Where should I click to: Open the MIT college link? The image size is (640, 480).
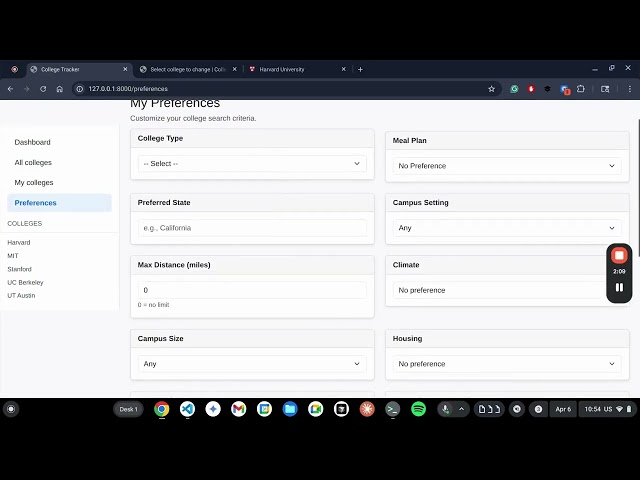click(x=13, y=256)
